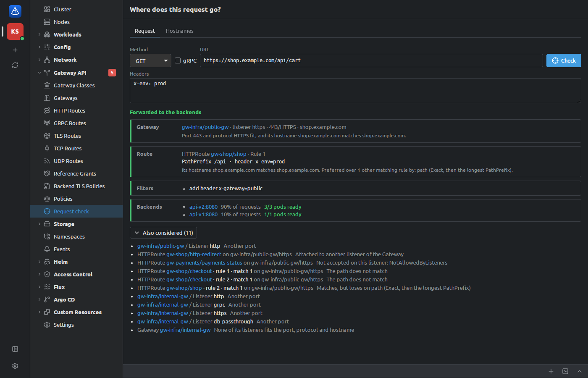Viewport: 588px width, 378px height.
Task: Click the UDP Routes icon
Action: tap(47, 161)
